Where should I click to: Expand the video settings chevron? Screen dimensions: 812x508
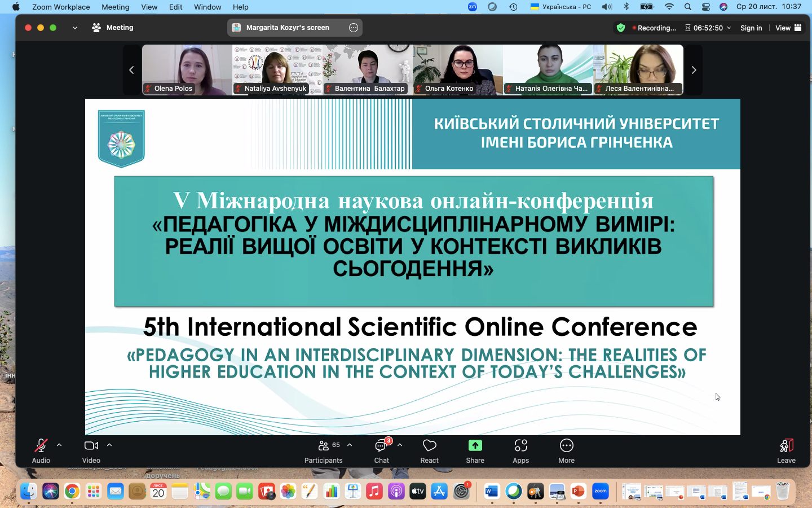coord(109,445)
